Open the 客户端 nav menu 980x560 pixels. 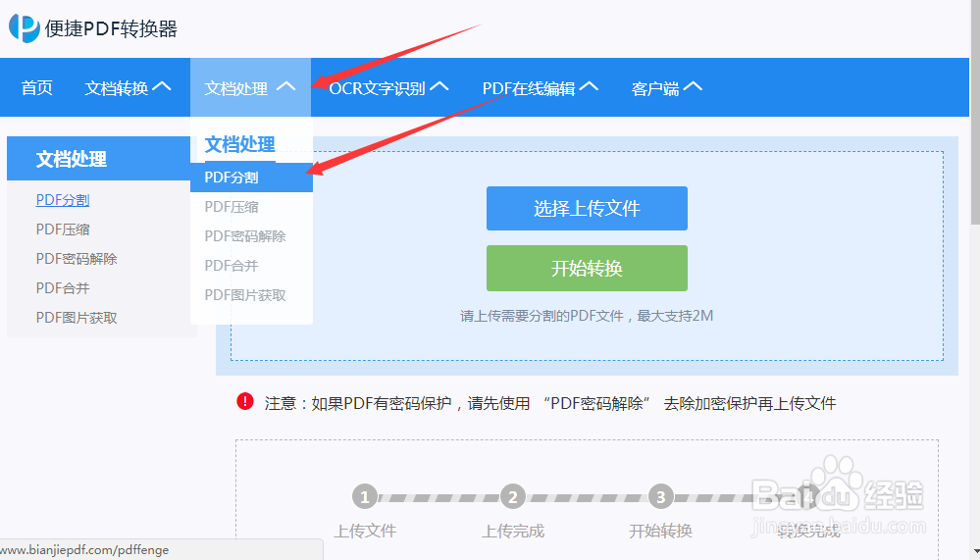tap(666, 88)
